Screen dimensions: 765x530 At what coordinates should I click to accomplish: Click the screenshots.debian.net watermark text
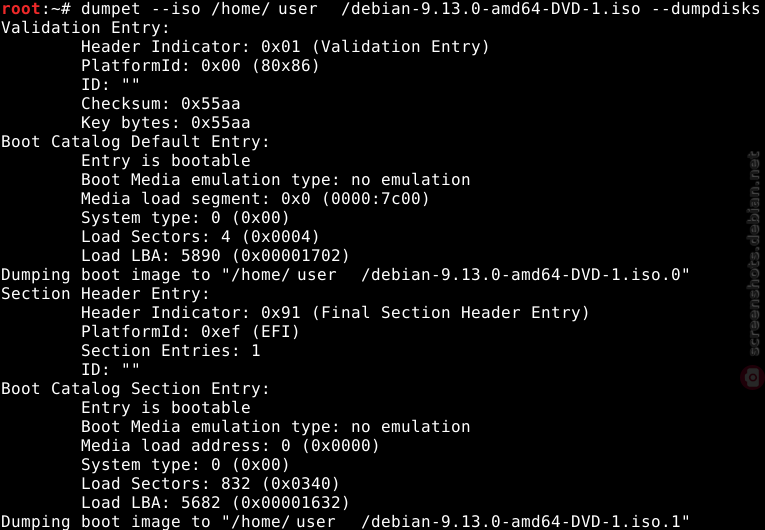[754, 254]
